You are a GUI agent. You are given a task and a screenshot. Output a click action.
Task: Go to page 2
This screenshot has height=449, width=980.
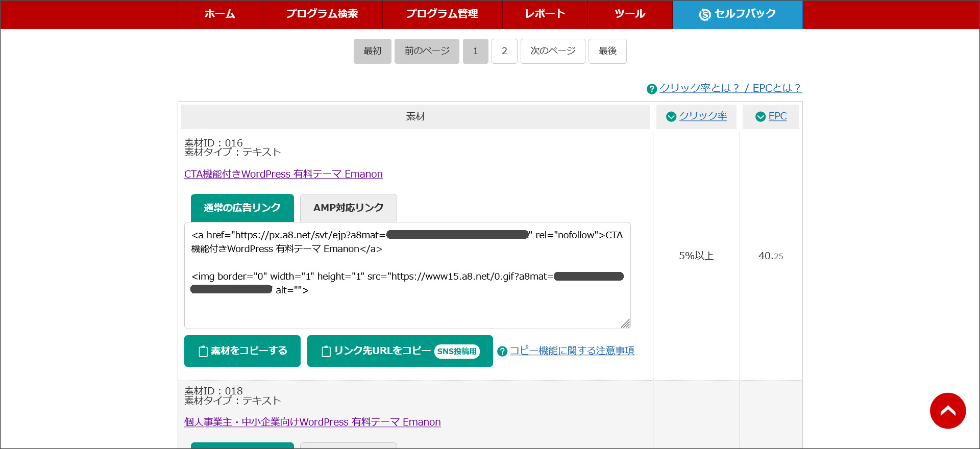[x=504, y=51]
